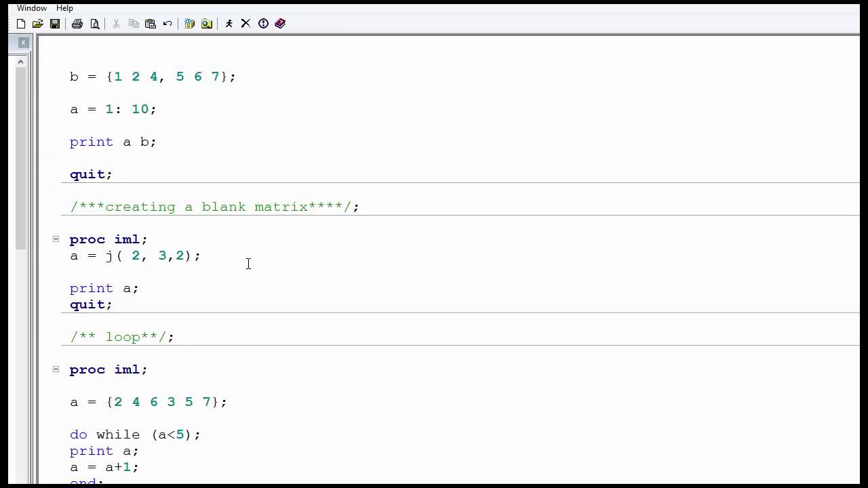
Task: Click the Open folder icon
Action: (38, 24)
